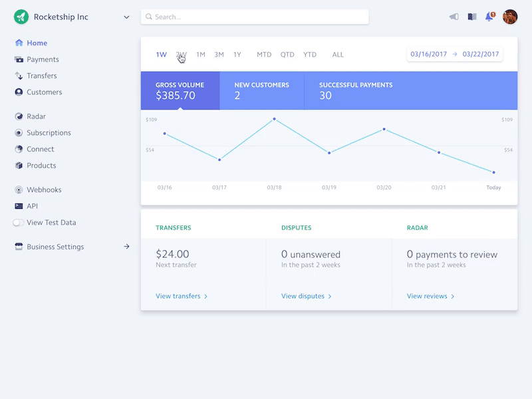532x399 pixels.
Task: Click the user avatar photo
Action: pos(509,17)
